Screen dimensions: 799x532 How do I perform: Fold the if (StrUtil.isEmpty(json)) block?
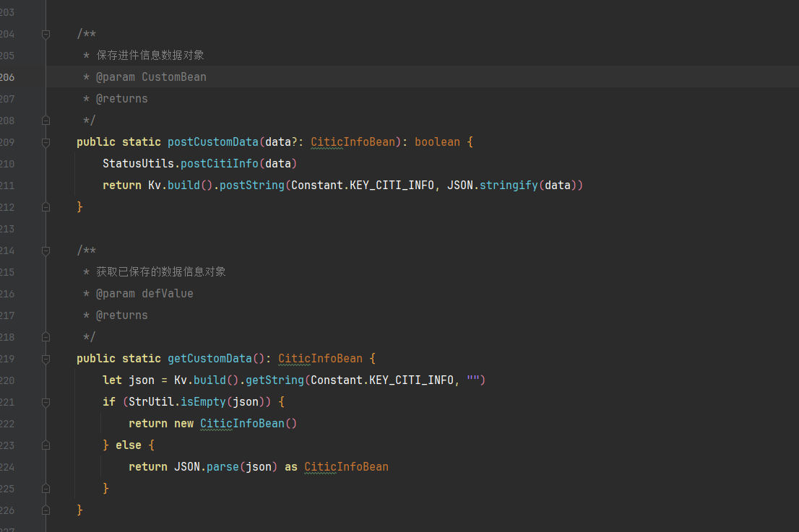coord(46,402)
